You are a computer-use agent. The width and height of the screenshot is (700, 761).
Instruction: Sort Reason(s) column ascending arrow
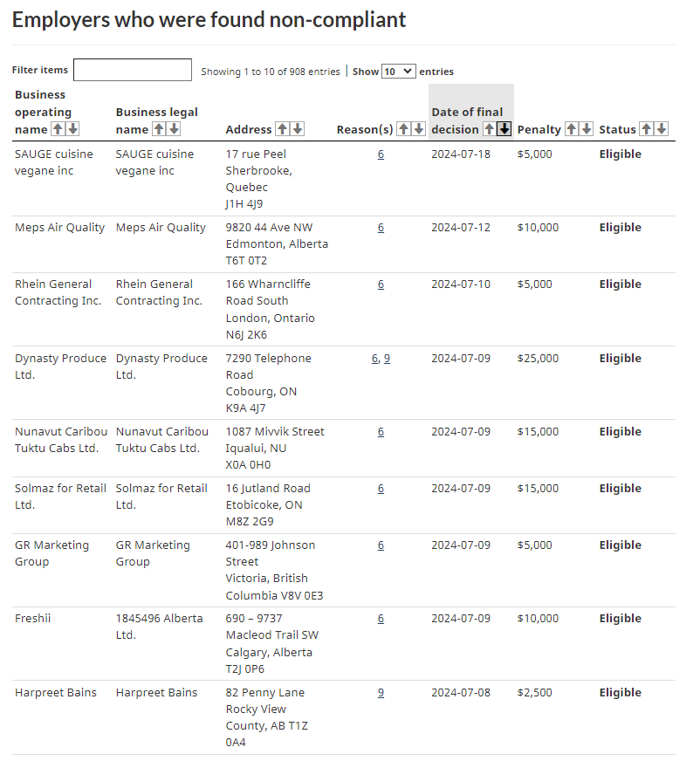point(403,129)
